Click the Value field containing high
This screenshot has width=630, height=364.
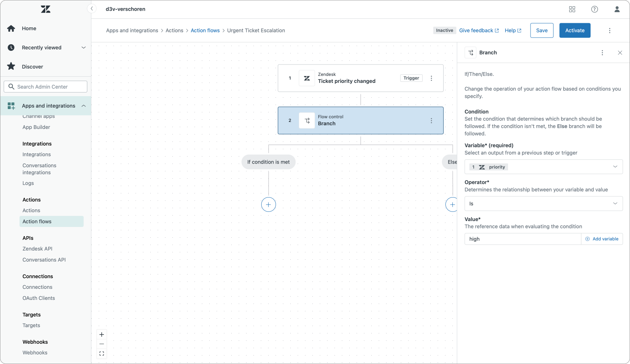click(x=523, y=239)
